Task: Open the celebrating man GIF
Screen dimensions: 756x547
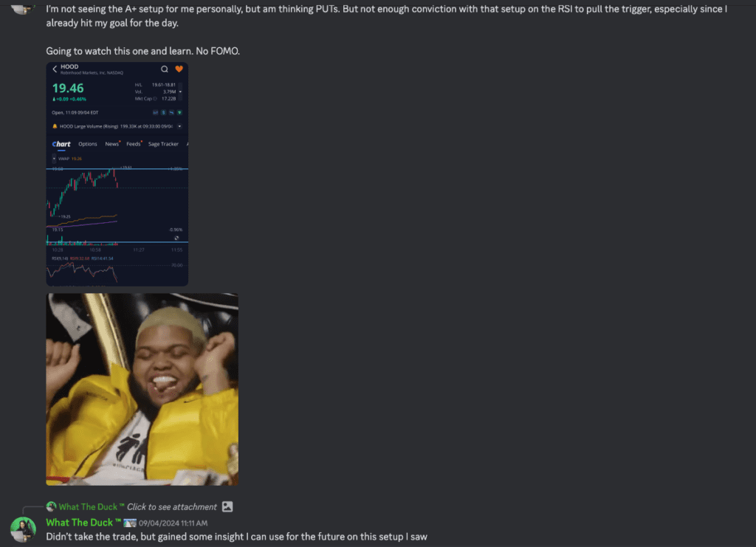Action: point(142,390)
